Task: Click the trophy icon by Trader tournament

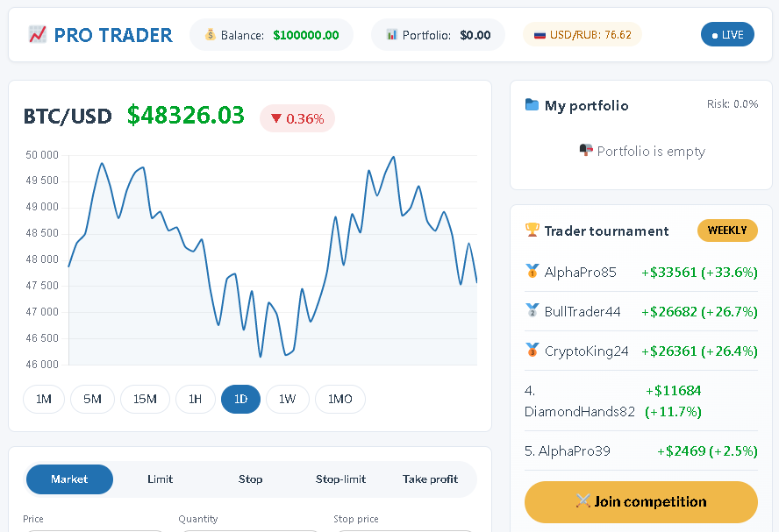Action: click(x=532, y=231)
